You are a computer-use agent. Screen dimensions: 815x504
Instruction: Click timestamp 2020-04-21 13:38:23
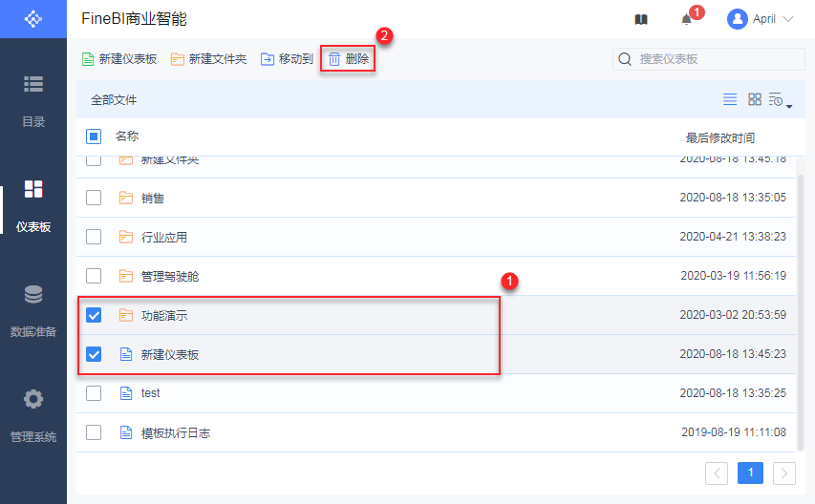point(733,237)
